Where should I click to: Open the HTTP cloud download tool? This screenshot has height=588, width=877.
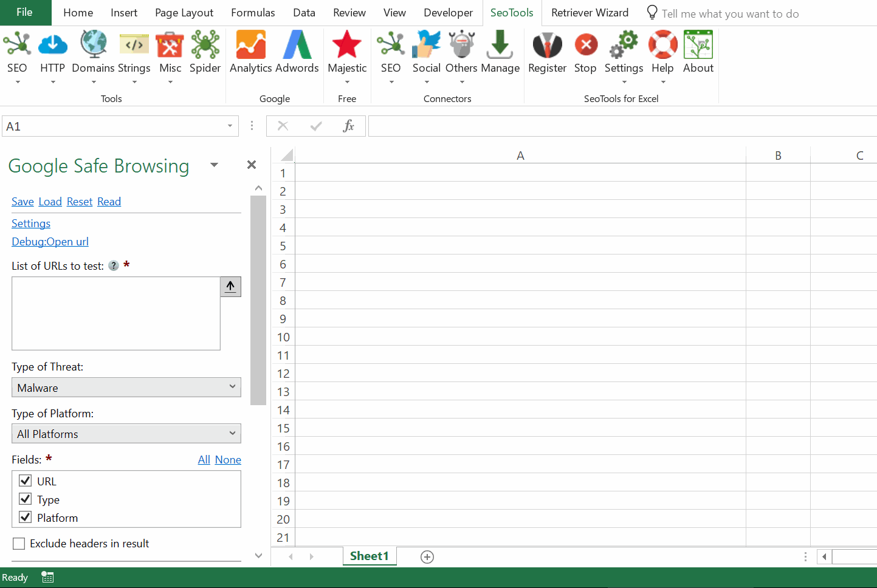tap(53, 45)
